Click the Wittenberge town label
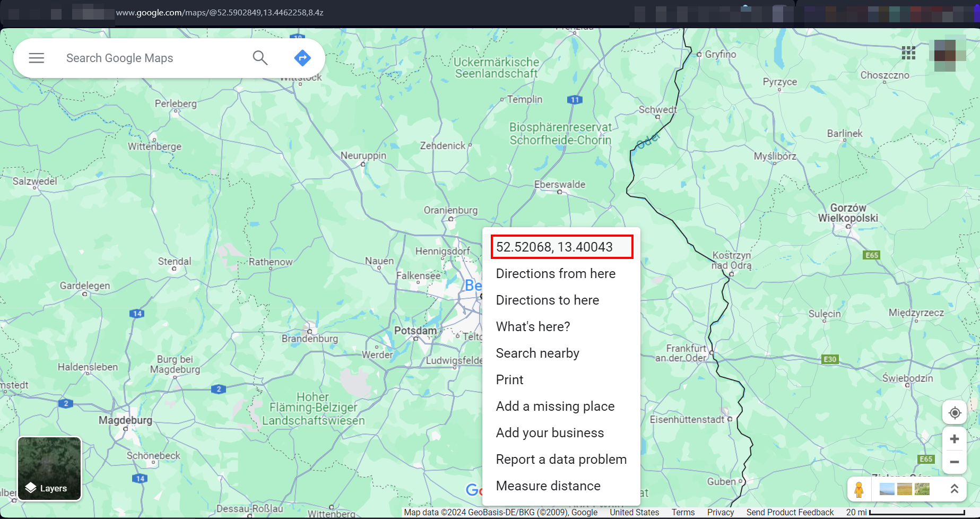This screenshot has width=980, height=519. pyautogui.click(x=154, y=146)
